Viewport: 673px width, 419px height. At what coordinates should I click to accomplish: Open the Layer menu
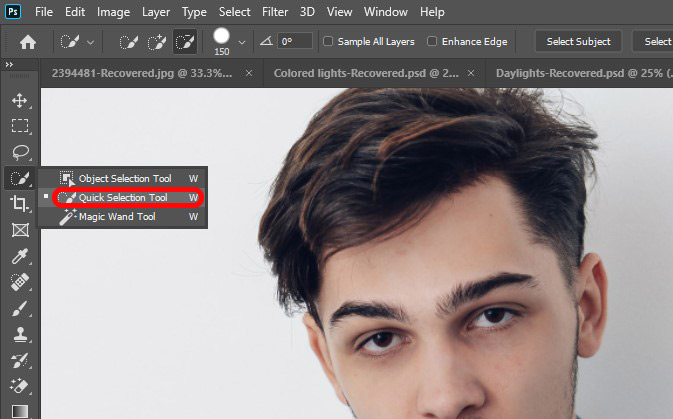pos(156,12)
